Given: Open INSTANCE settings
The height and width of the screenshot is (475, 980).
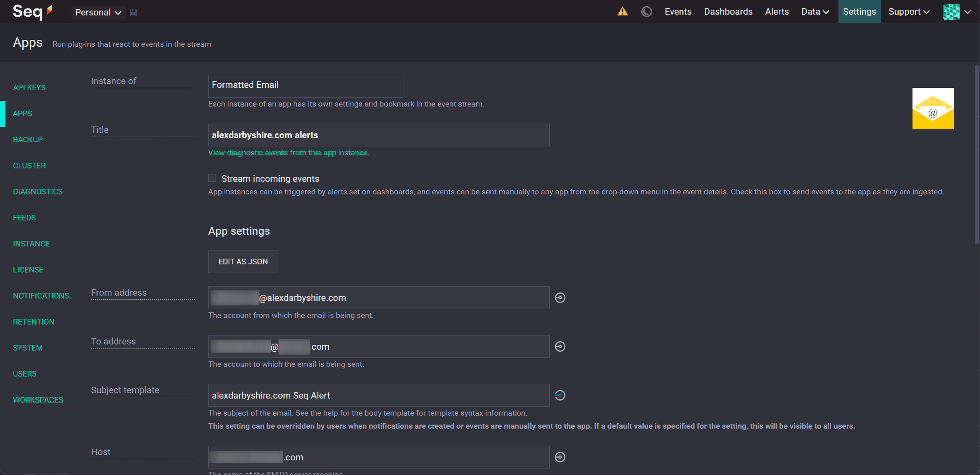Looking at the screenshot, I should point(31,244).
